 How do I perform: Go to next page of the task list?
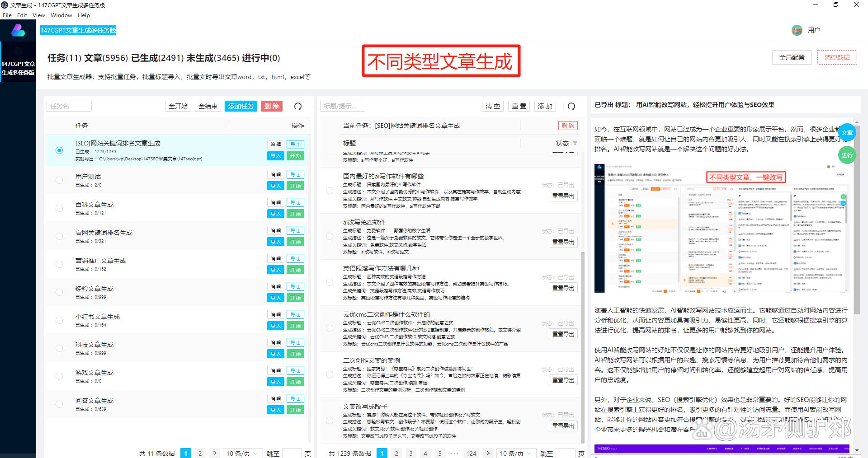(x=214, y=453)
